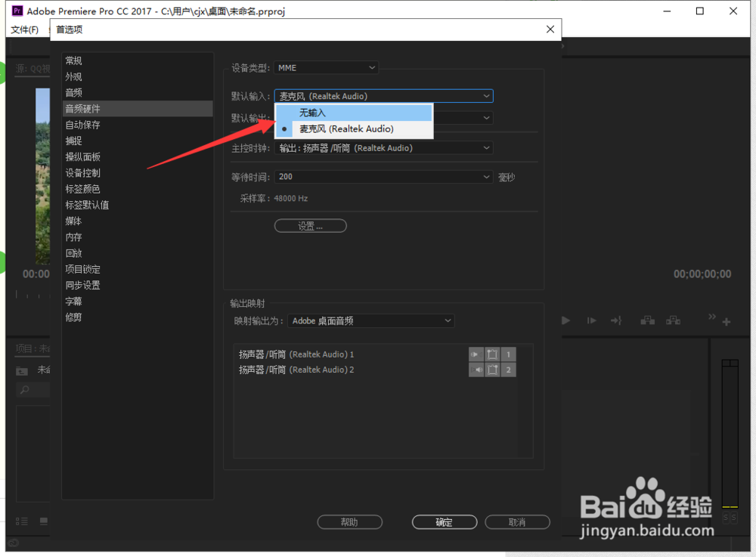
Task: Click Creative Cloud icon in status bar
Action: (14, 543)
